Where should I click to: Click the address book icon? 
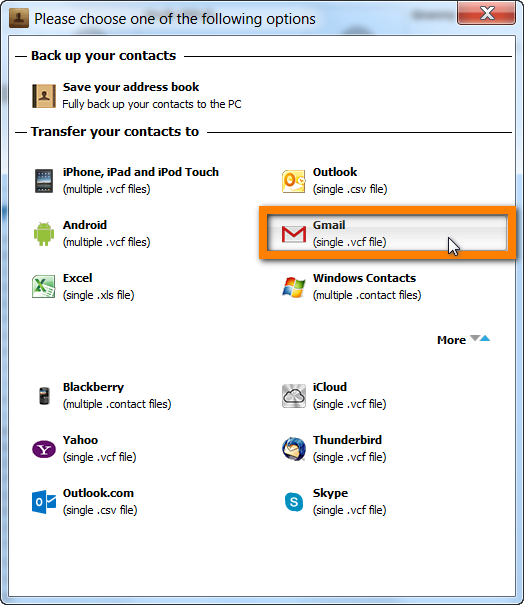tap(44, 96)
